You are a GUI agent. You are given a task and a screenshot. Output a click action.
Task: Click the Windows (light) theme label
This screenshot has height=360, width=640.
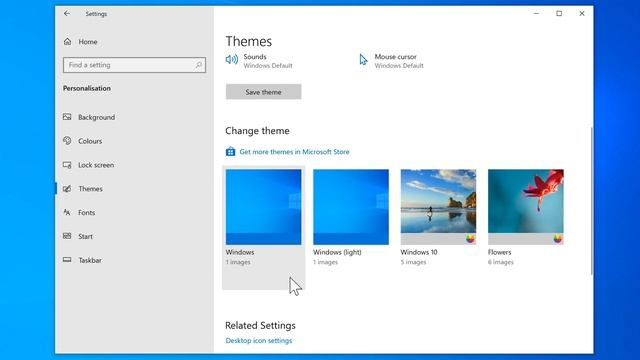coord(337,252)
